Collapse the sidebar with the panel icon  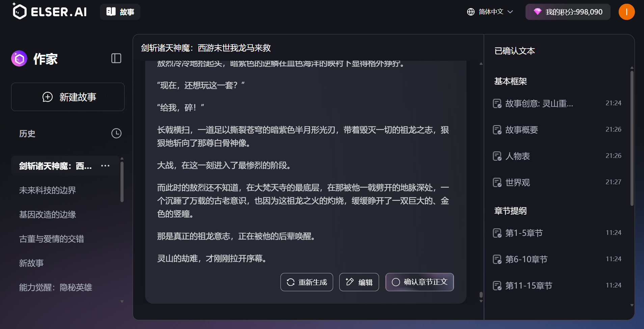116,58
